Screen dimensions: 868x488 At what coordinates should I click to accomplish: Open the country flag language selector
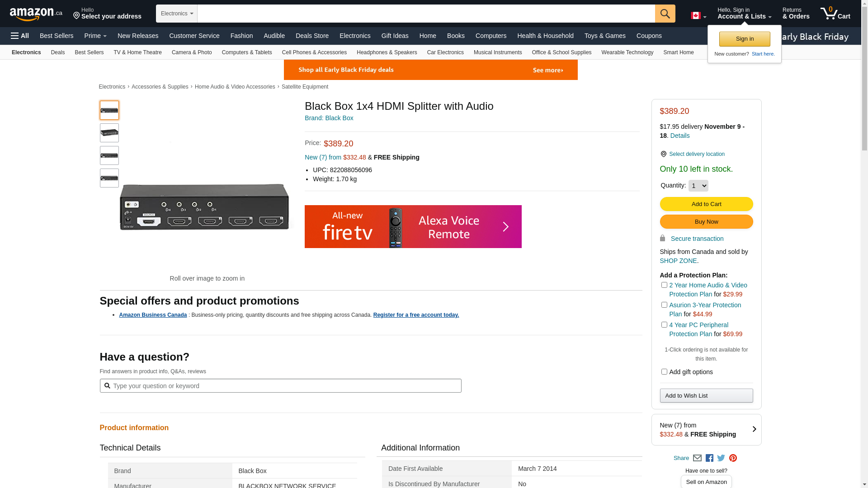pyautogui.click(x=698, y=16)
